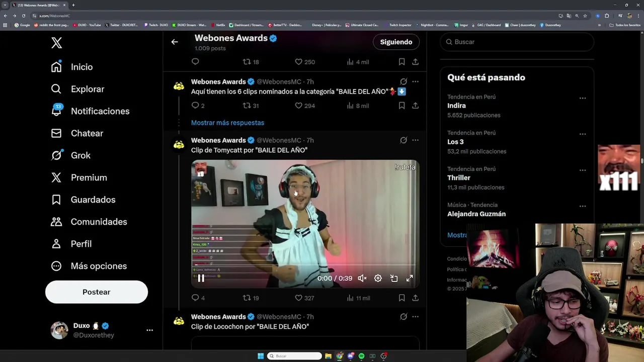644x362 pixels.
Task: Like the post with 294 likes
Action: pyautogui.click(x=304, y=106)
